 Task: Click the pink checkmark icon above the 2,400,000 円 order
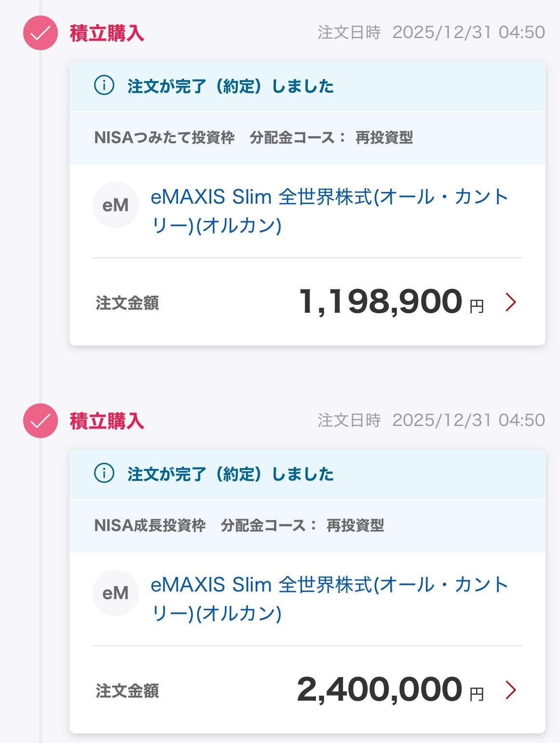point(41,421)
